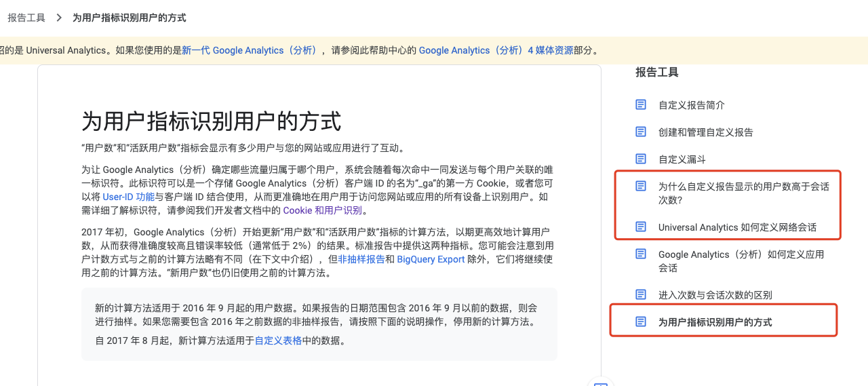
Task: Open 为什么自定义报告显示的用户数高于会话次数 article
Action: point(744,193)
